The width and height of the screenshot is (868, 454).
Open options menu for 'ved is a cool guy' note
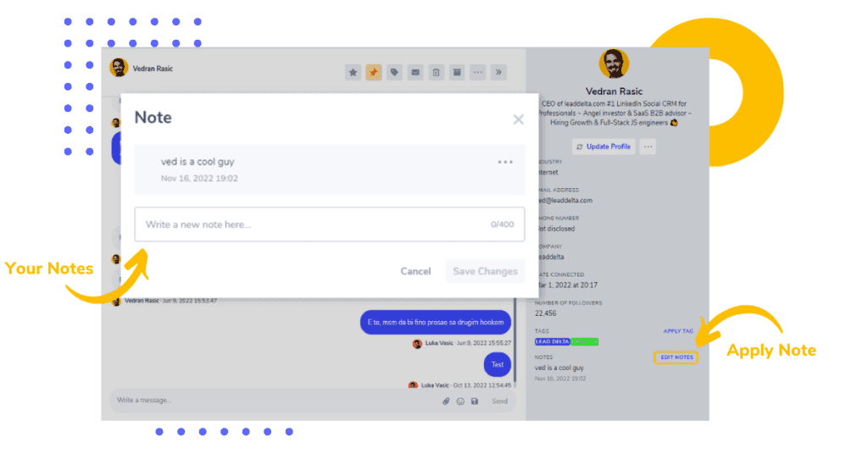click(505, 162)
